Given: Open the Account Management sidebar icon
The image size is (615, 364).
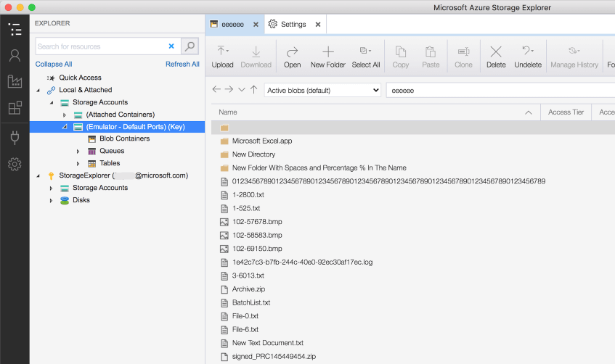Looking at the screenshot, I should tap(15, 56).
